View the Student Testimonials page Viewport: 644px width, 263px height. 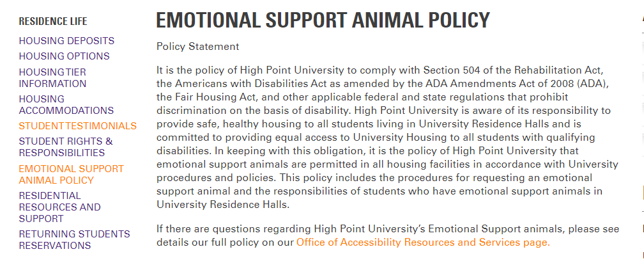click(x=77, y=126)
